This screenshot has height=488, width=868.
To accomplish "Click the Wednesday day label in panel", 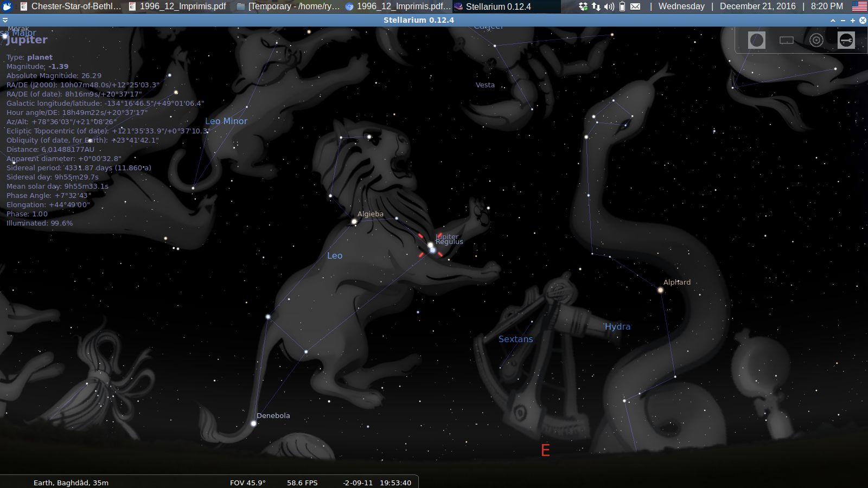I will tap(681, 7).
